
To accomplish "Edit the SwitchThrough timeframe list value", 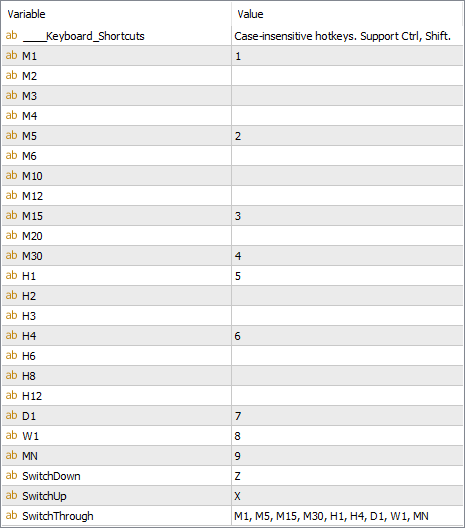I will (347, 516).
